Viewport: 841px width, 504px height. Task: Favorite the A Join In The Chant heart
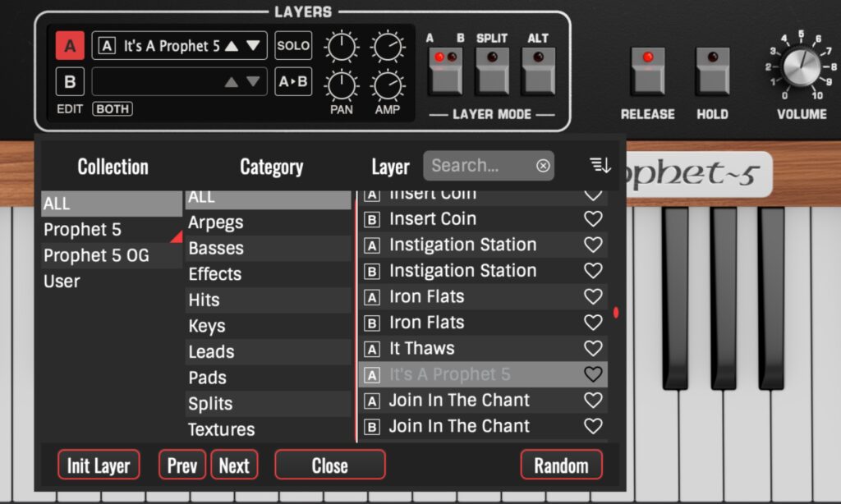(593, 400)
